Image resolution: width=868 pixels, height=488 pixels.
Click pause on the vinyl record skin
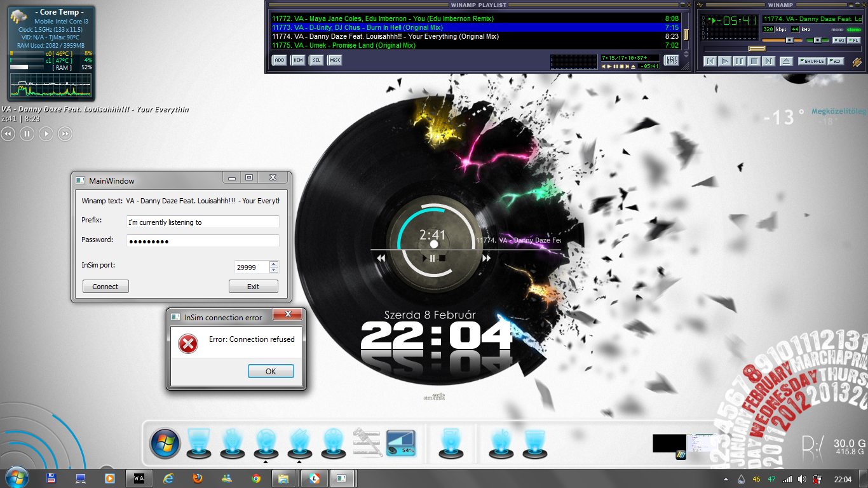[x=433, y=258]
